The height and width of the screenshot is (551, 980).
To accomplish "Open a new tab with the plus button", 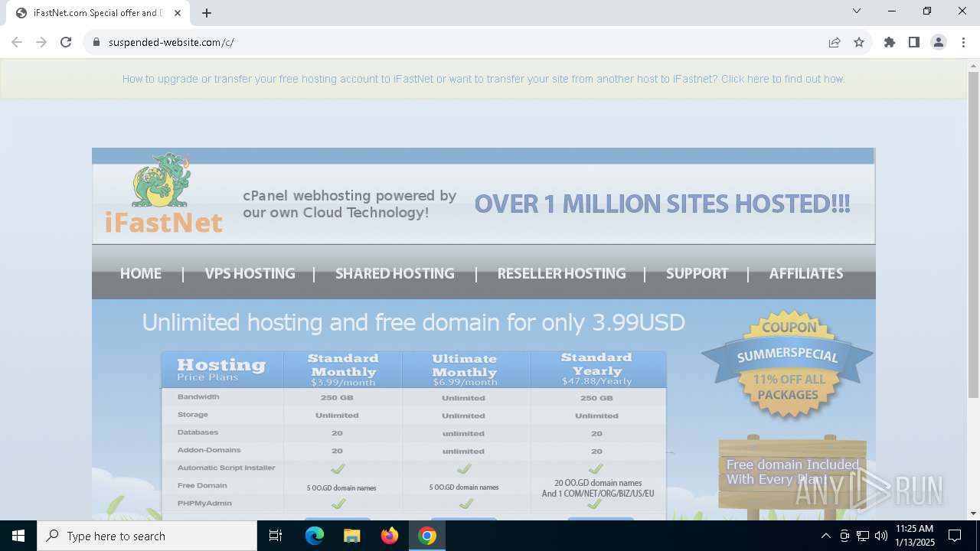I will point(207,13).
